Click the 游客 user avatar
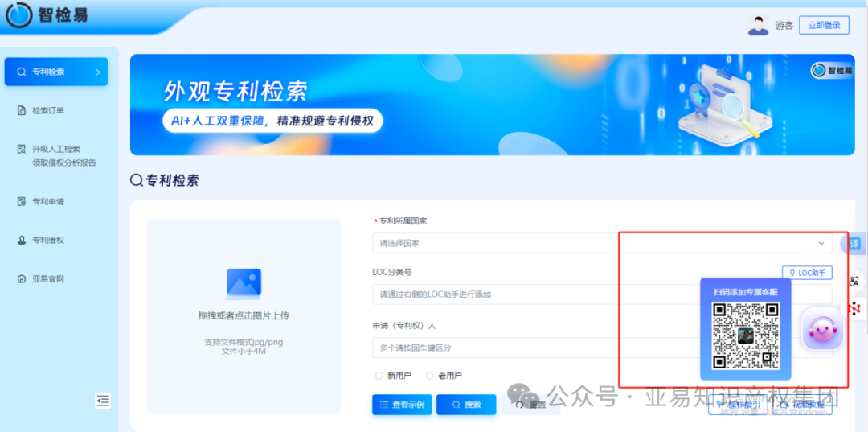 758,25
